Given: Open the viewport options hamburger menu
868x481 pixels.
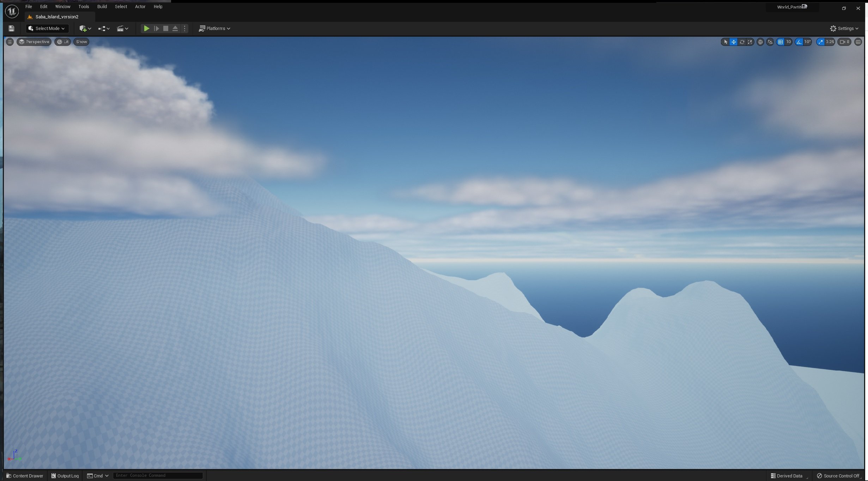Looking at the screenshot, I should [10, 42].
